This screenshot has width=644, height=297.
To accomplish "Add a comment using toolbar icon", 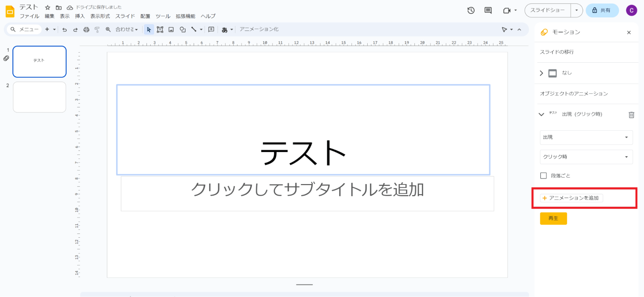I will pyautogui.click(x=211, y=30).
